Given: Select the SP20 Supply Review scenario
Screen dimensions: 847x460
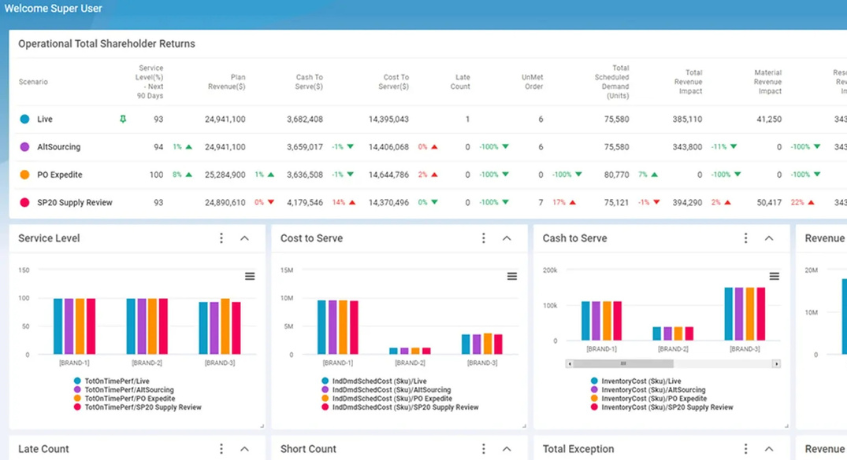Looking at the screenshot, I should tap(75, 203).
